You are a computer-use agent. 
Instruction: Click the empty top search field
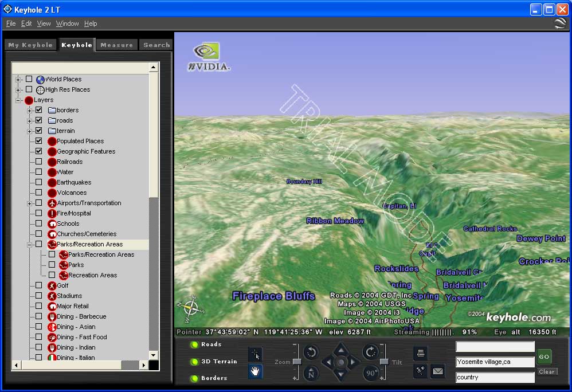coord(495,346)
